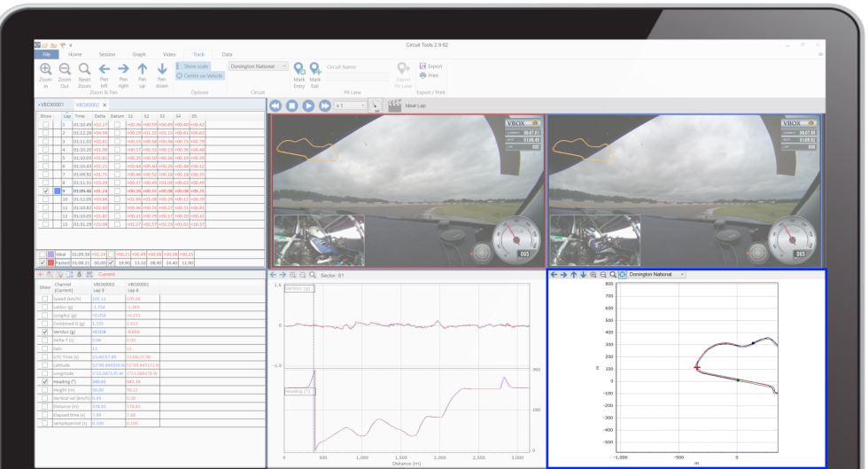Screen dimensions: 868x469
Task: Pan the track map right
Action: [123, 69]
